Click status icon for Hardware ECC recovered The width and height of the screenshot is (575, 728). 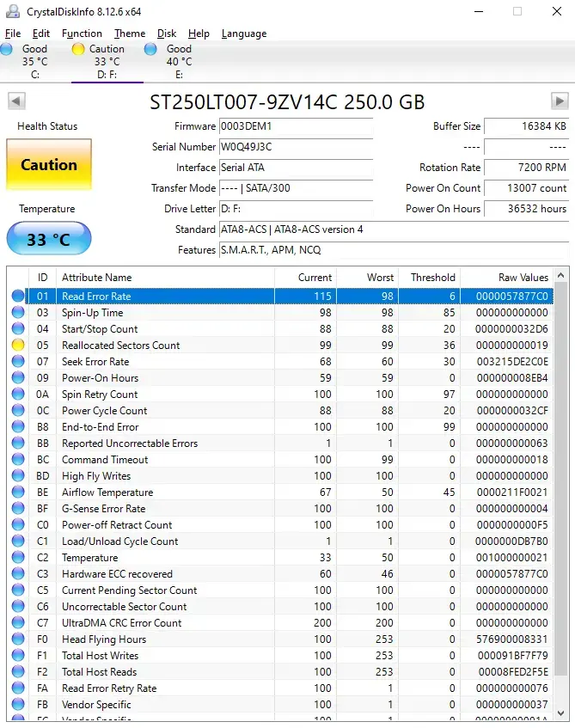coord(18,573)
